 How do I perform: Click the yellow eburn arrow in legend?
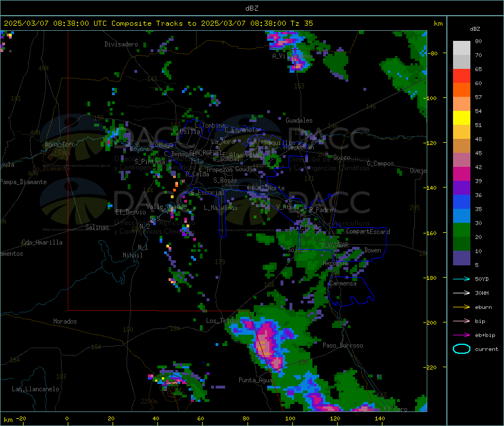coord(461,307)
